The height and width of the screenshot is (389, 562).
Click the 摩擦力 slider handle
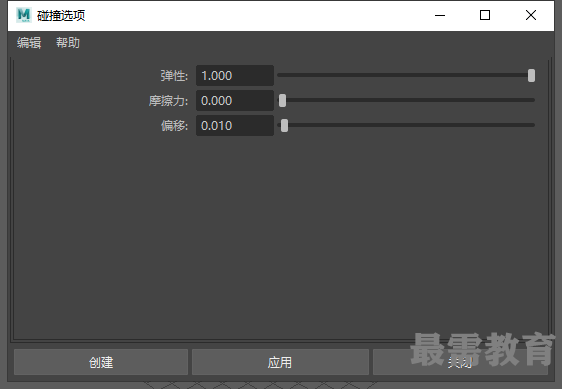[282, 101]
